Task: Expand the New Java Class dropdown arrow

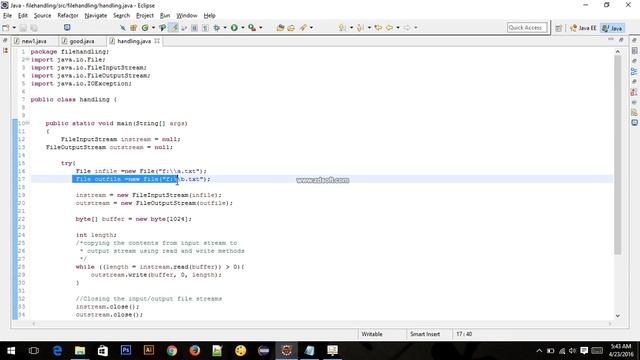Action: (153, 28)
